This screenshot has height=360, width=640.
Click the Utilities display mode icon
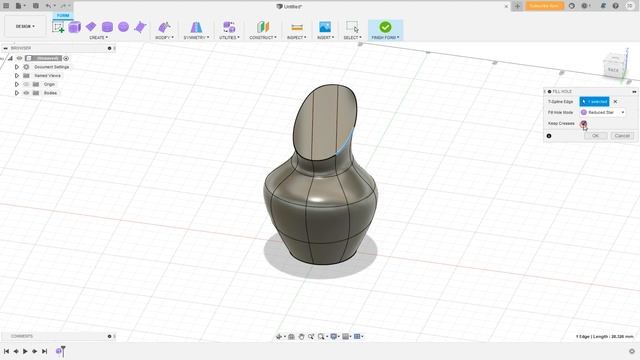(x=229, y=27)
